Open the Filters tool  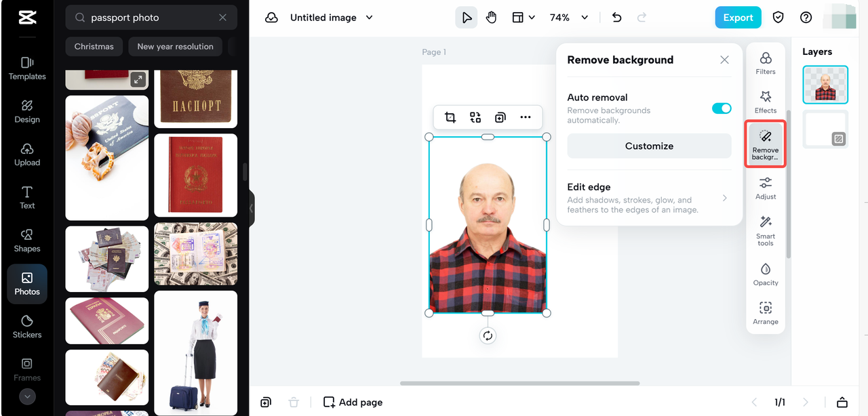click(x=766, y=63)
